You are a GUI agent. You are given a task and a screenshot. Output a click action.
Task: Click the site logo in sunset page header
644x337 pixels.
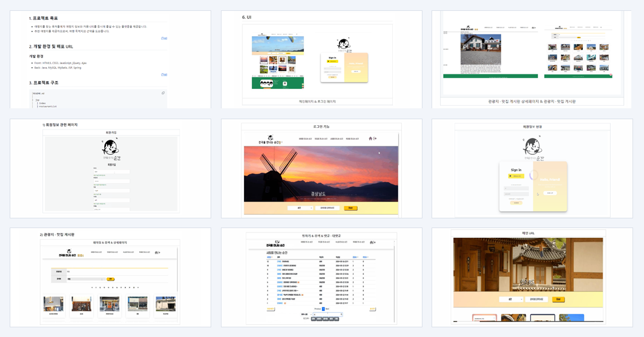coord(270,140)
